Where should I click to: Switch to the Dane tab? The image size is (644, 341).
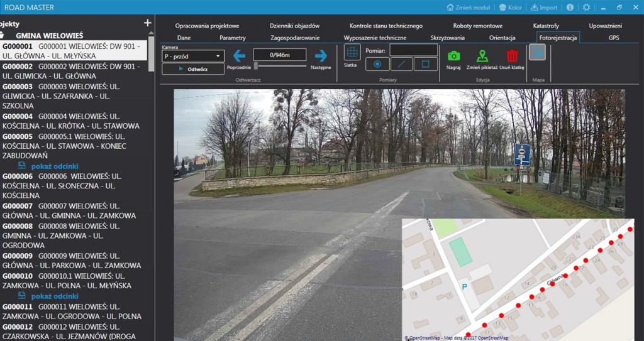(184, 37)
